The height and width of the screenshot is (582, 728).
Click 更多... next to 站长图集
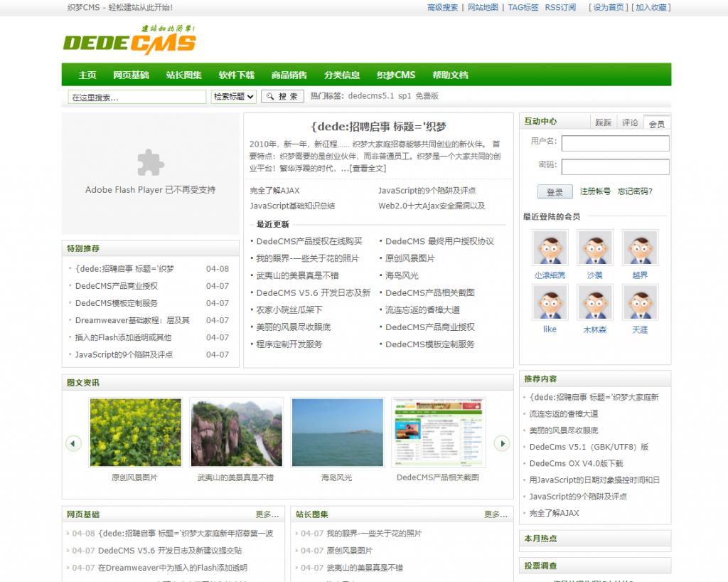click(x=494, y=514)
